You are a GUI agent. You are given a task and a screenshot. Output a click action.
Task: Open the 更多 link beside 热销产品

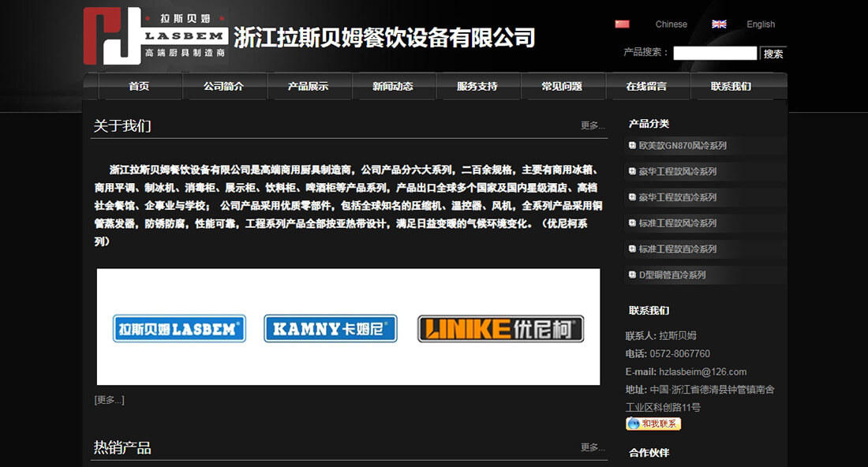[593, 445]
